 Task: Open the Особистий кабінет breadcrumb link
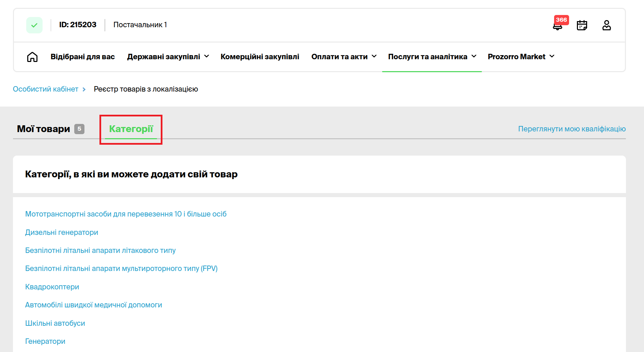[x=46, y=89]
